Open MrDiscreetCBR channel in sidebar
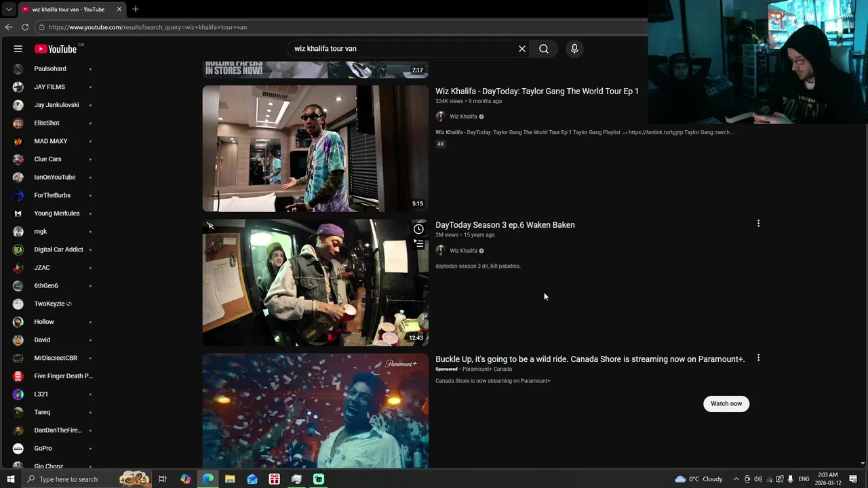Viewport: 868px width, 488px height. pos(53,358)
